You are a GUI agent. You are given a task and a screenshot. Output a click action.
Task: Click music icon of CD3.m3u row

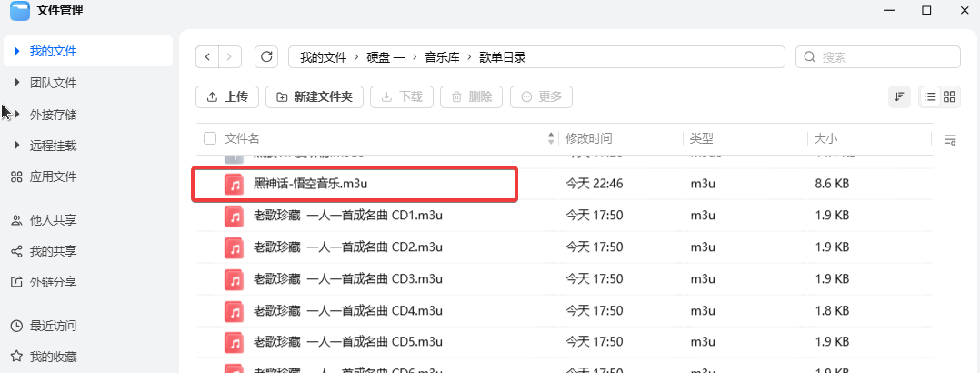click(x=234, y=278)
